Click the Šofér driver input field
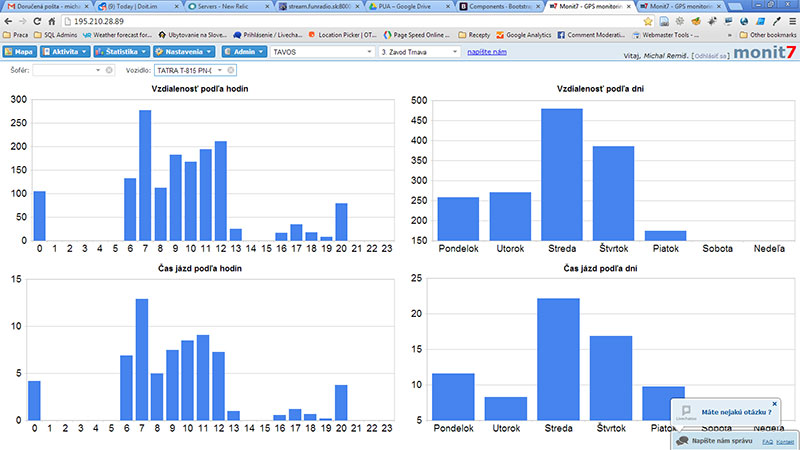Screen dimensions: 800x450 [68, 70]
